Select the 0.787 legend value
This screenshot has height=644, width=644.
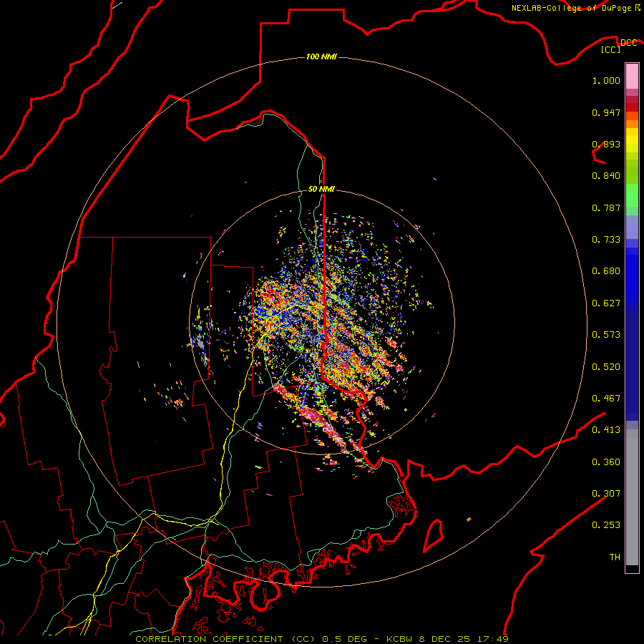tap(606, 208)
